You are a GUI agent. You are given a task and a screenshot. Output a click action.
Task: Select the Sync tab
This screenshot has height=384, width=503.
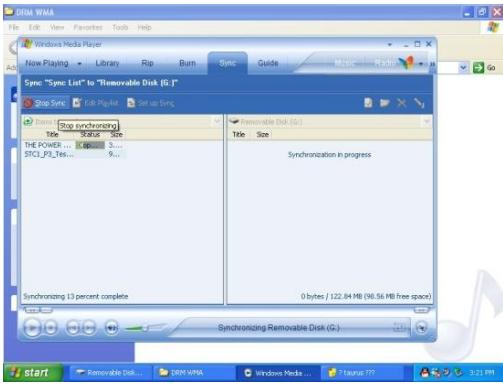coord(227,63)
